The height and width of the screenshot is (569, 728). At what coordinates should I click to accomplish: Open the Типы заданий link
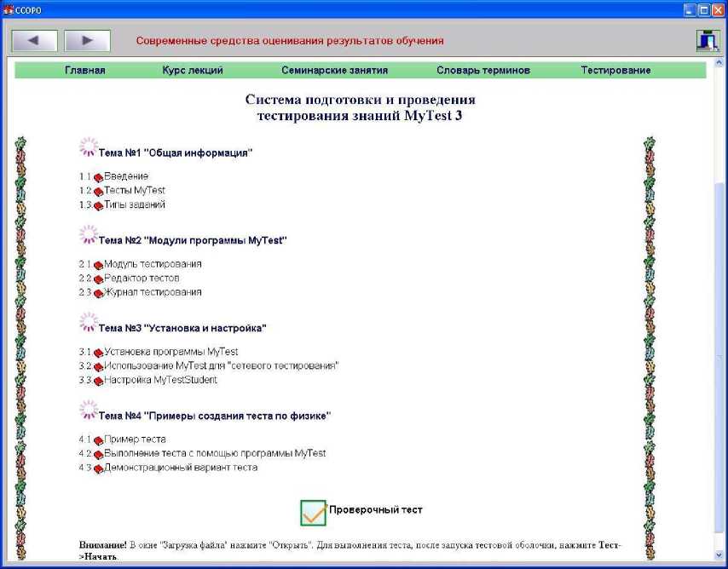click(x=135, y=204)
